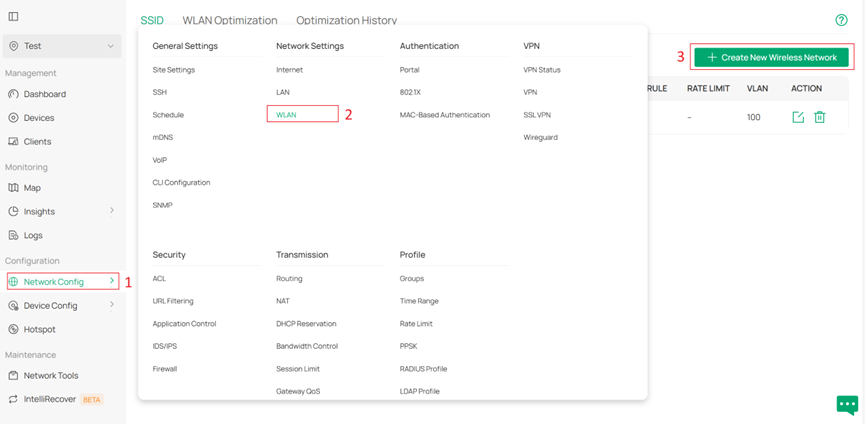Open Groups under Profile
The image size is (865, 424).
pos(412,278)
